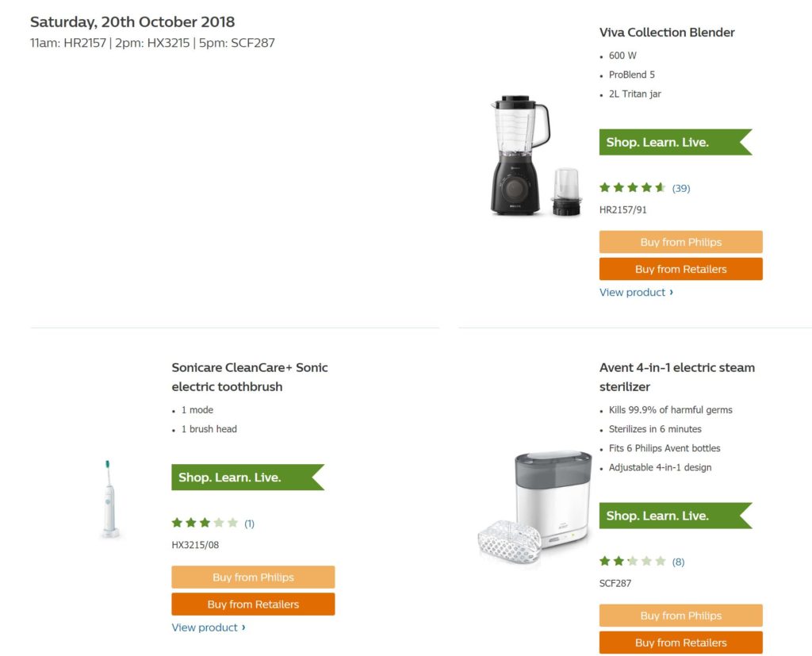The height and width of the screenshot is (656, 812).
Task: Click Buy from Retailers for the blender
Action: 680,269
